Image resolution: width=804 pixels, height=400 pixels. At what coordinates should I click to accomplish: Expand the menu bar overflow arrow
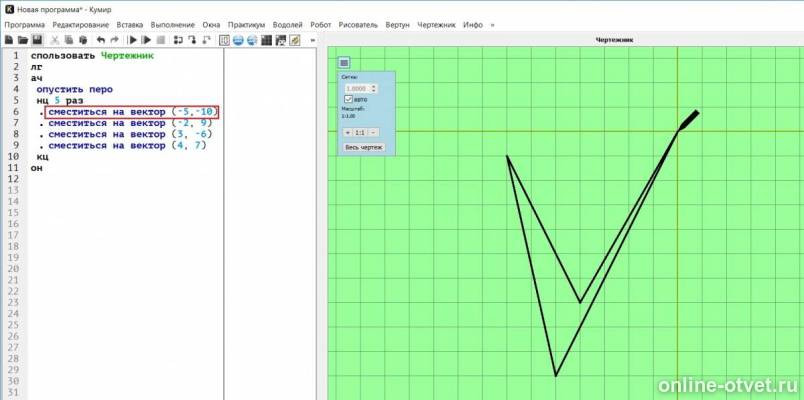pyautogui.click(x=493, y=25)
